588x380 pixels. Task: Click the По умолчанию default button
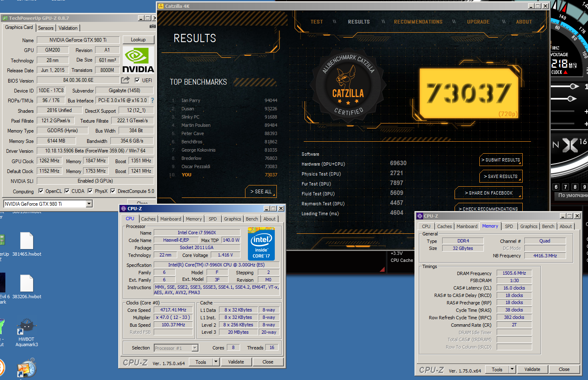point(571,195)
